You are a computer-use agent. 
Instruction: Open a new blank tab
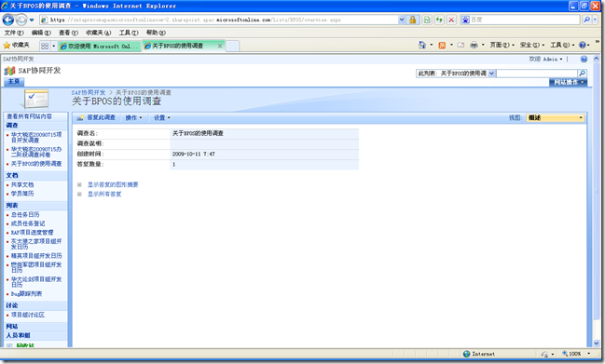[x=232, y=47]
